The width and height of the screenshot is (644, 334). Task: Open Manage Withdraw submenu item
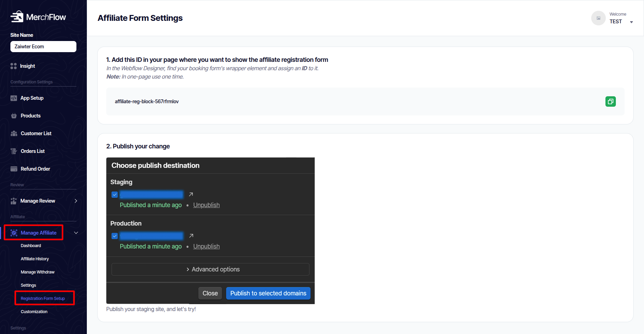[38, 272]
